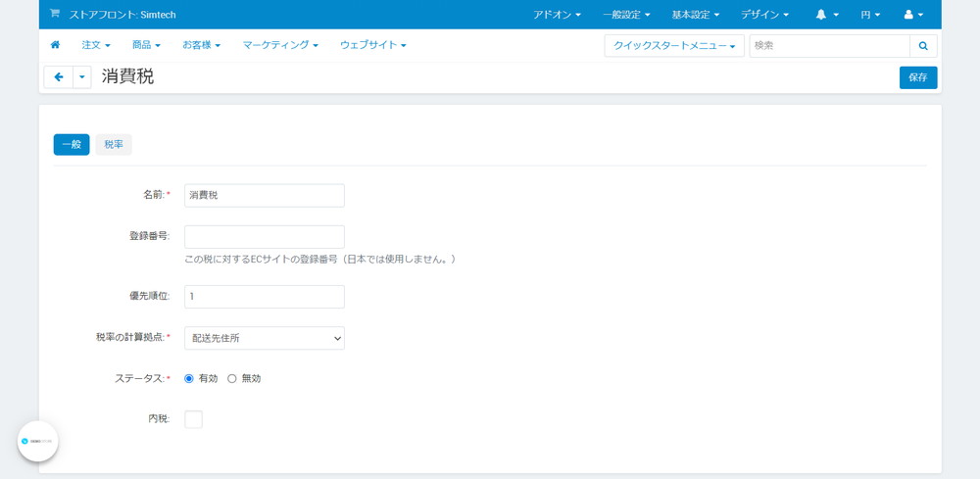Open the user account profile menu
Image resolution: width=980 pixels, height=479 pixels.
tap(913, 15)
